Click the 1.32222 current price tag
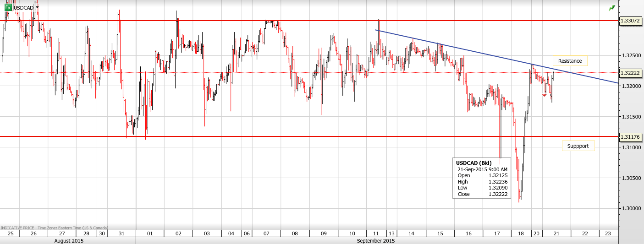 pyautogui.click(x=631, y=72)
